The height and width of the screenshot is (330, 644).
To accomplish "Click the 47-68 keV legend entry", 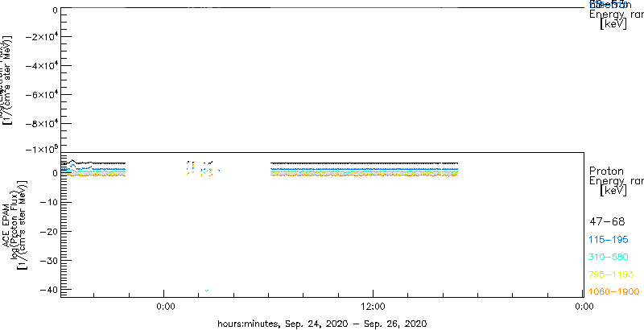I will pyautogui.click(x=607, y=222).
